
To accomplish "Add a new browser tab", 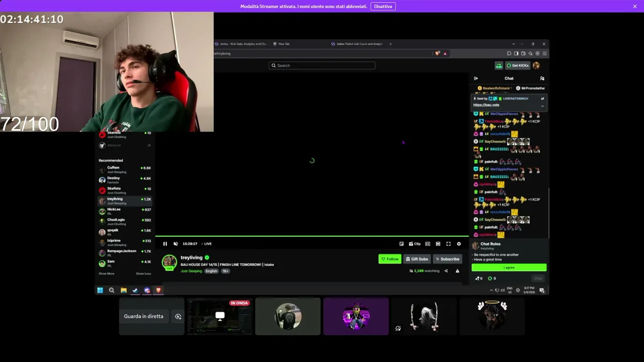I will coord(390,44).
